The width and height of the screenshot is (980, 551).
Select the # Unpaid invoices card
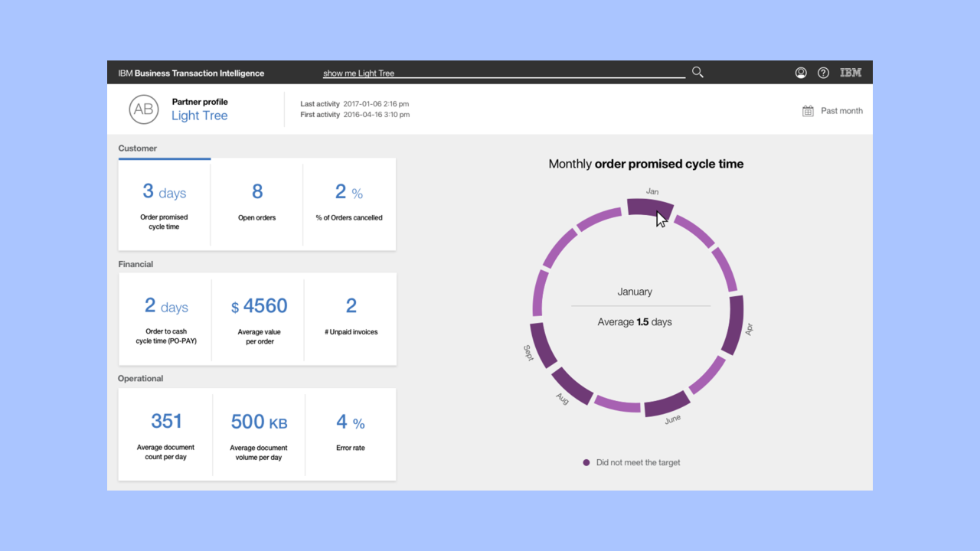coord(351,319)
